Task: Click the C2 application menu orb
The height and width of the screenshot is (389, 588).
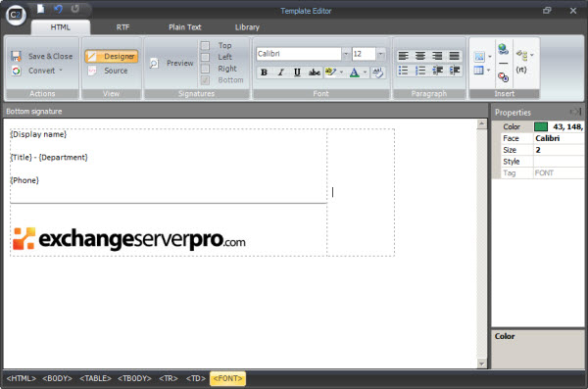Action: click(16, 15)
